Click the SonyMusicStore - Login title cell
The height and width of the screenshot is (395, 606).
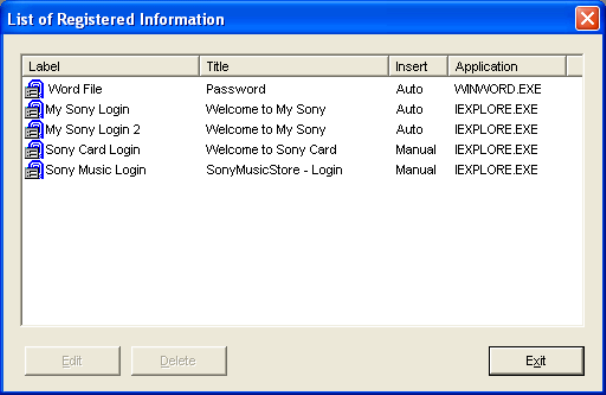[x=274, y=170]
